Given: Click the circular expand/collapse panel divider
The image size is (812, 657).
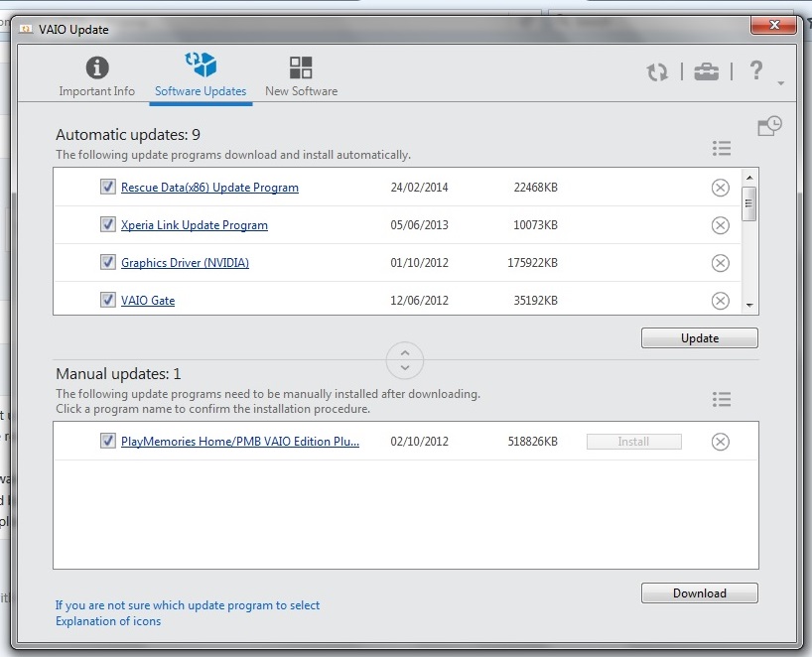Looking at the screenshot, I should [405, 359].
